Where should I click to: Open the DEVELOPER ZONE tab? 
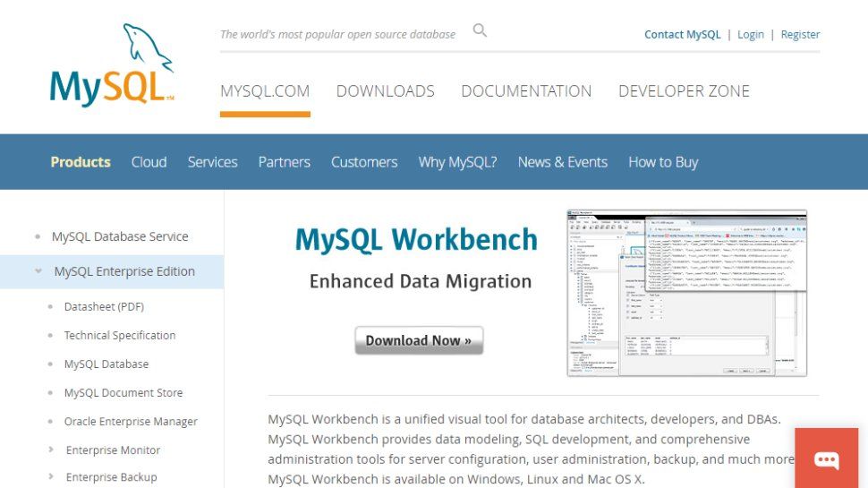[x=685, y=90]
